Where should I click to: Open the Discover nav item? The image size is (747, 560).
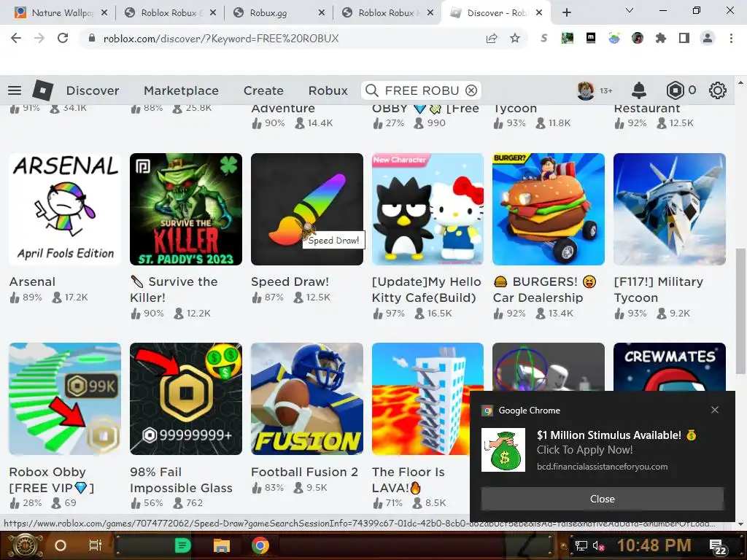coord(93,90)
